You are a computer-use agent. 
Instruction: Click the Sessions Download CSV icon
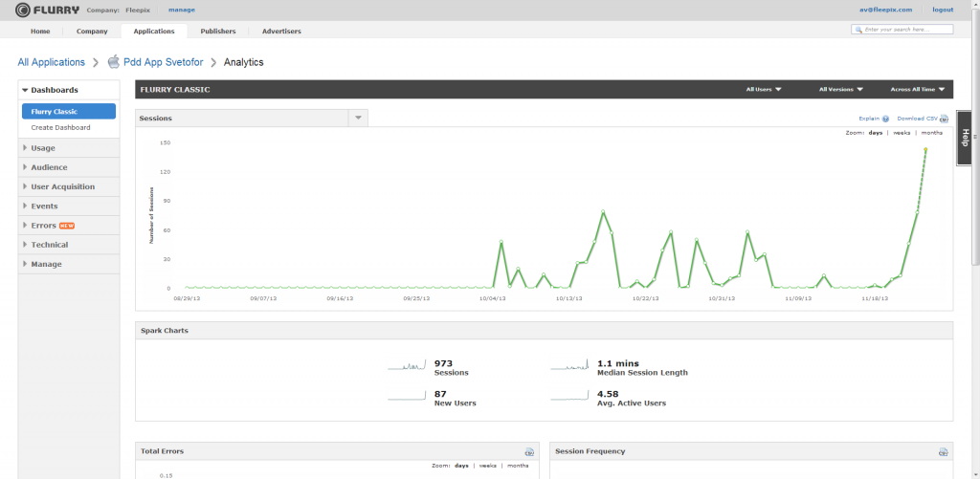click(x=944, y=119)
